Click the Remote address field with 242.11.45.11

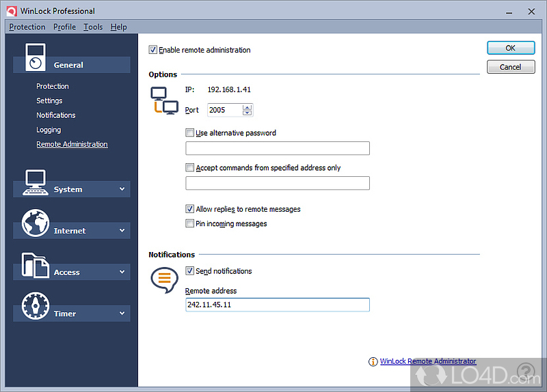click(x=278, y=305)
